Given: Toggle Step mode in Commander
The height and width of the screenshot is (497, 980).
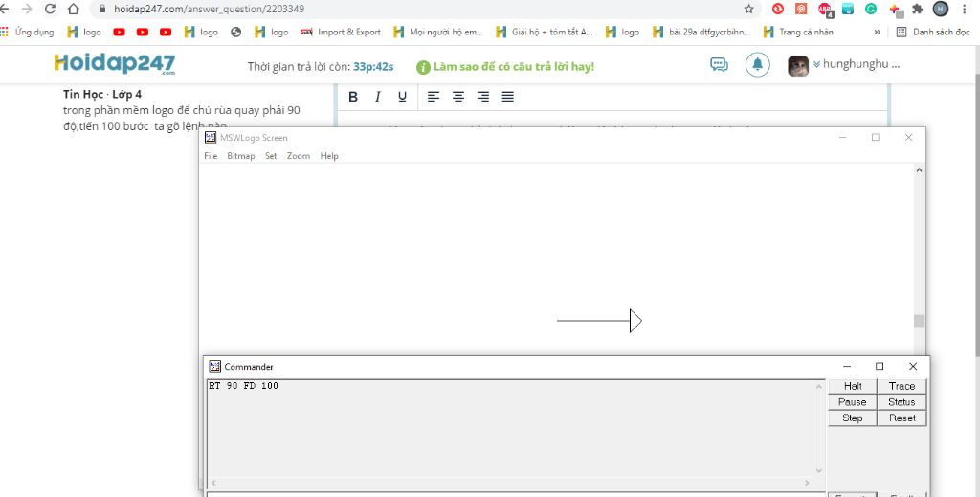Looking at the screenshot, I should pos(852,418).
